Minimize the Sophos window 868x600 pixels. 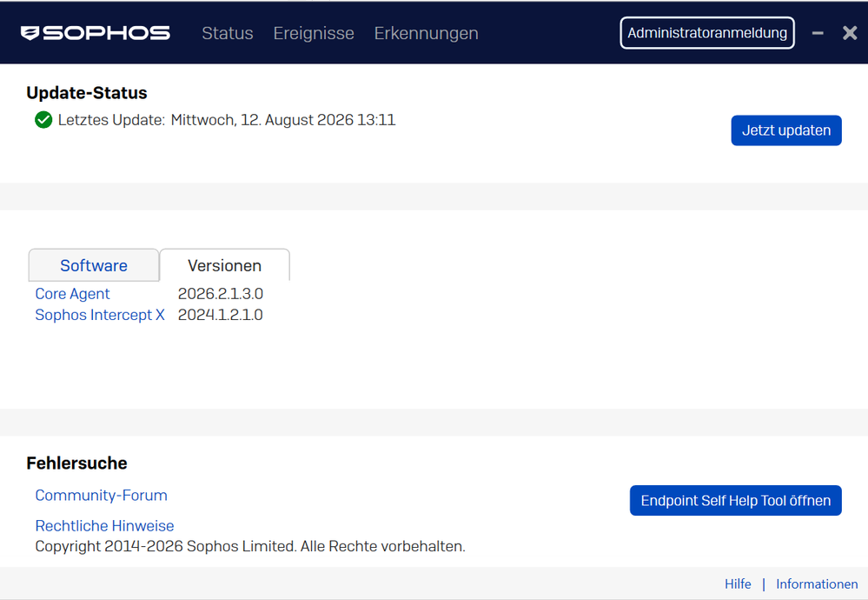(818, 33)
